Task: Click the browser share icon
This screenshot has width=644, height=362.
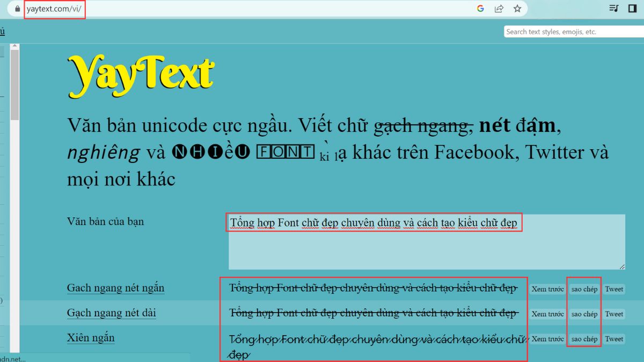Action: [x=499, y=9]
